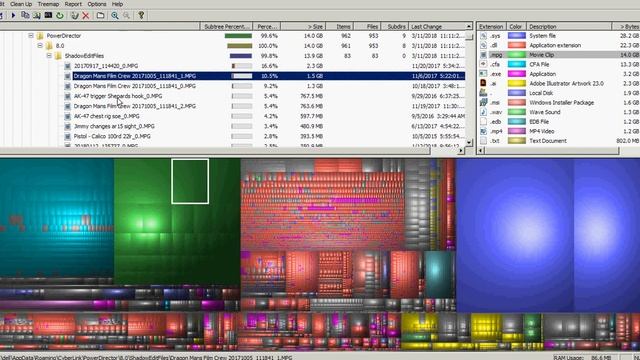
Task: Click the Help question mark toolbar icon
Action: click(x=141, y=16)
